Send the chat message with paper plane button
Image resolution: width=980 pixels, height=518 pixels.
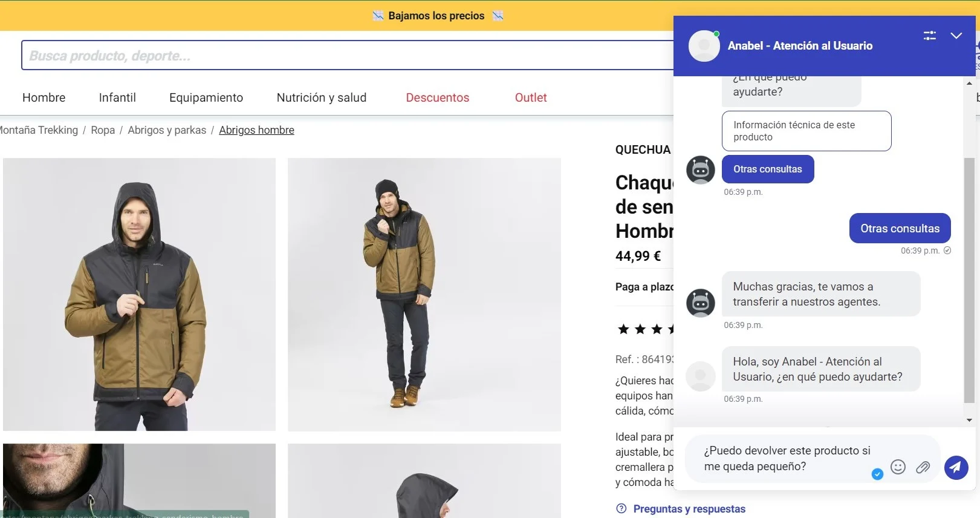click(956, 467)
